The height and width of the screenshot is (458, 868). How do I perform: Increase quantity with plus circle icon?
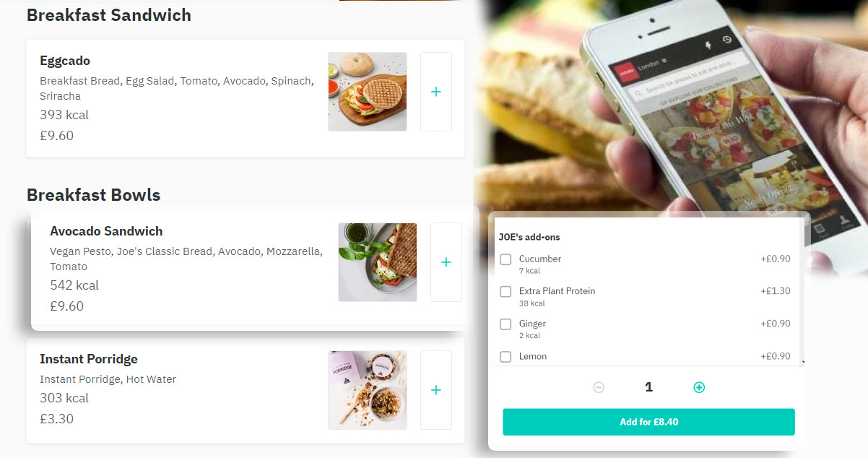click(699, 387)
